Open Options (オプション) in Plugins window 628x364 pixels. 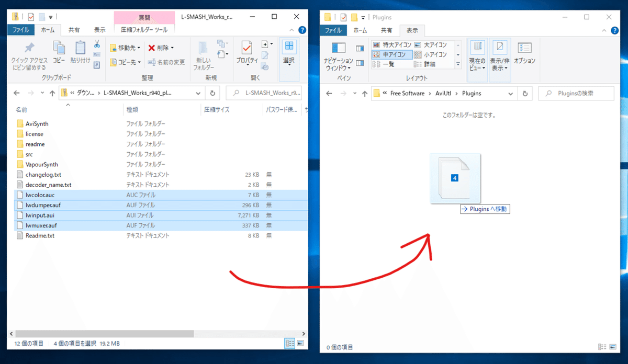pos(524,53)
